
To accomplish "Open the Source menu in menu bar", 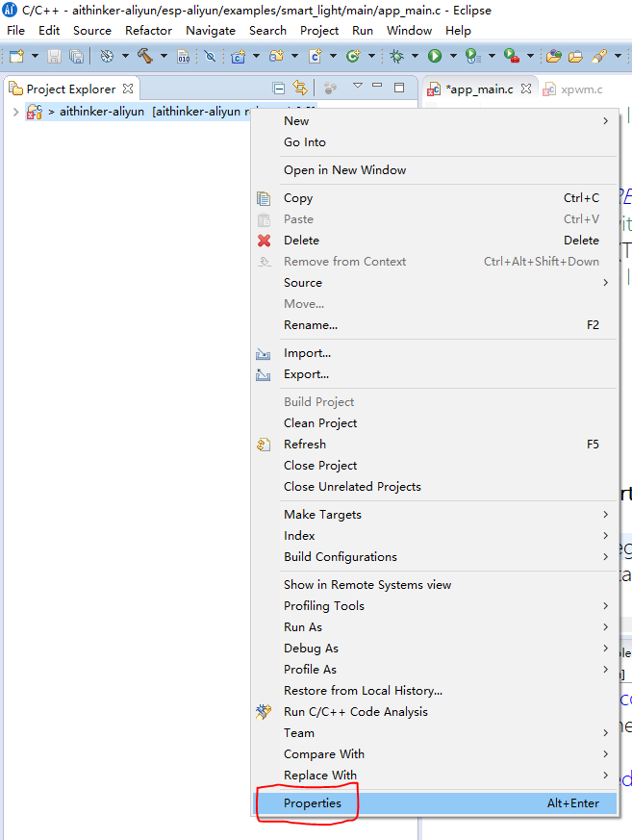I will click(92, 31).
